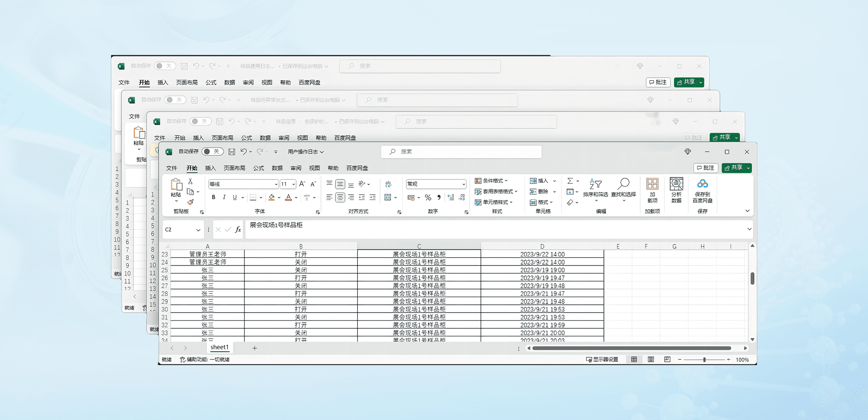Image resolution: width=868 pixels, height=420 pixels.
Task: Click the vertical scrollbar thumb
Action: coord(752,278)
